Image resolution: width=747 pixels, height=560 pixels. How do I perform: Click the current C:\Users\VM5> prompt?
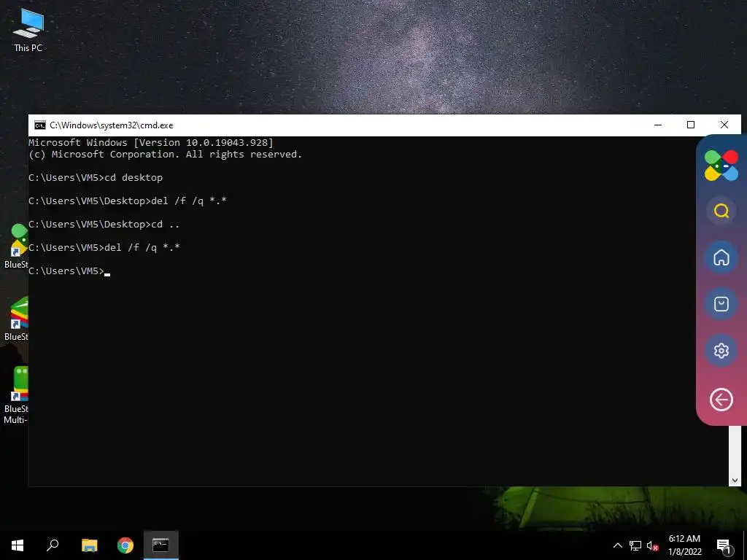pos(69,271)
